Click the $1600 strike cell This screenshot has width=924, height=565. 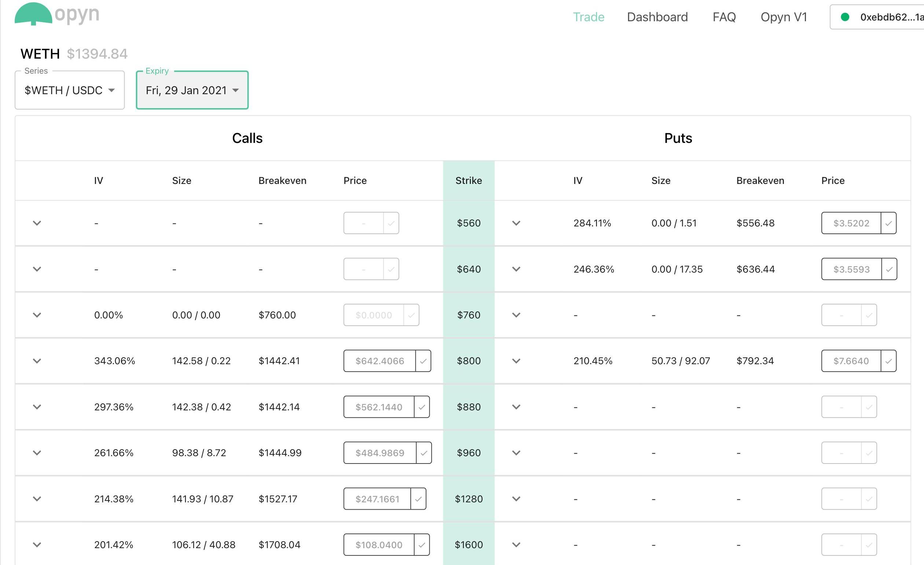[469, 545]
